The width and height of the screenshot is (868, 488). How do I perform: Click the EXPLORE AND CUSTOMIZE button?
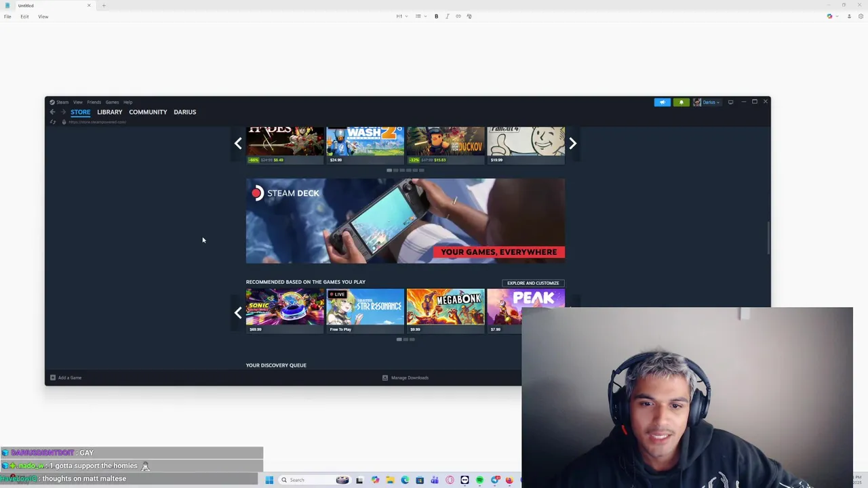[533, 283]
